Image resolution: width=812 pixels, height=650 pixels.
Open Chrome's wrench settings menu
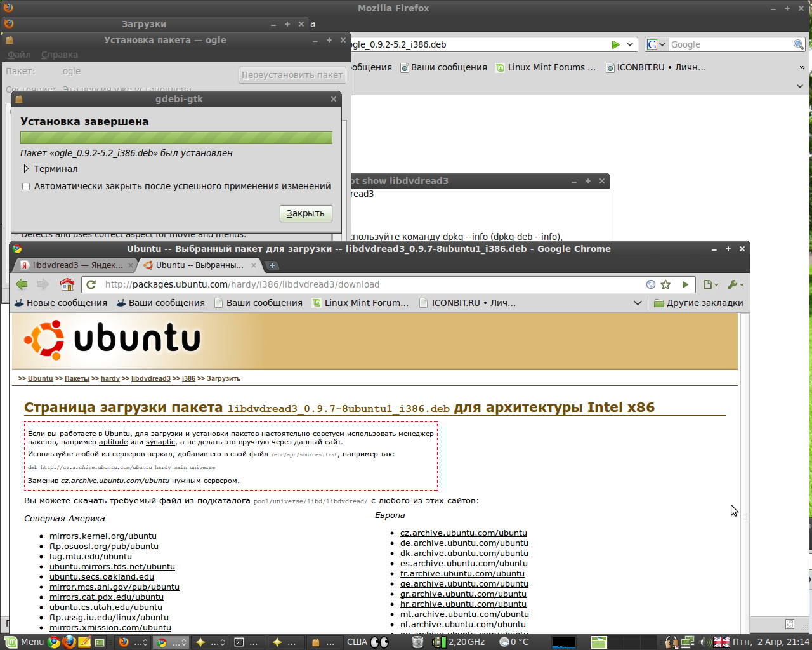pos(735,285)
